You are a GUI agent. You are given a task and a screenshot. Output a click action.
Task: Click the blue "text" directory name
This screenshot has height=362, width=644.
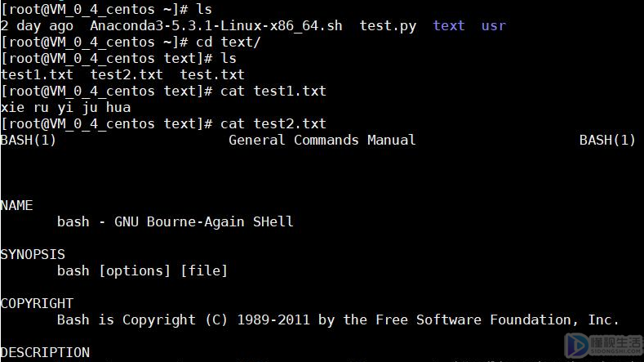(449, 25)
